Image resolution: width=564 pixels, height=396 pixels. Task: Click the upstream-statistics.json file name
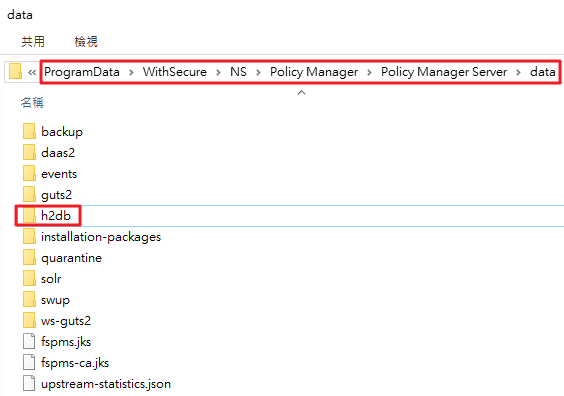click(106, 384)
